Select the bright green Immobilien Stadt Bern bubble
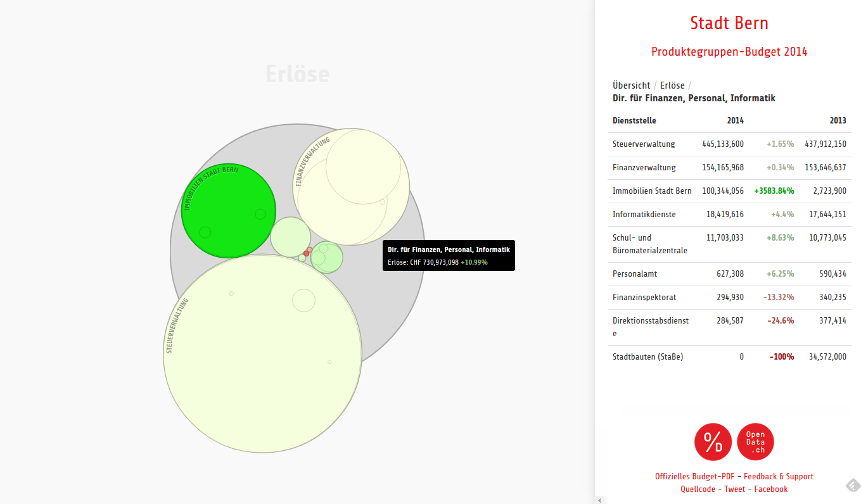Image resolution: width=861 pixels, height=504 pixels. tap(229, 211)
